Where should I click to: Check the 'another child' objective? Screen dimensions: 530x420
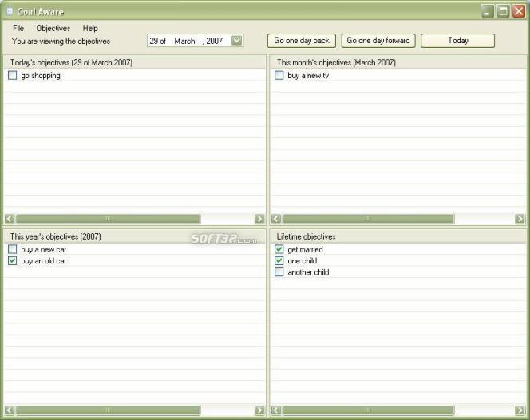279,272
